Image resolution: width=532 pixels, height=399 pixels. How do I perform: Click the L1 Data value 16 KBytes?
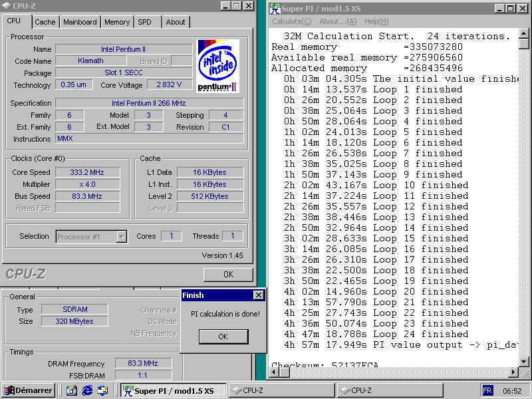tap(210, 172)
